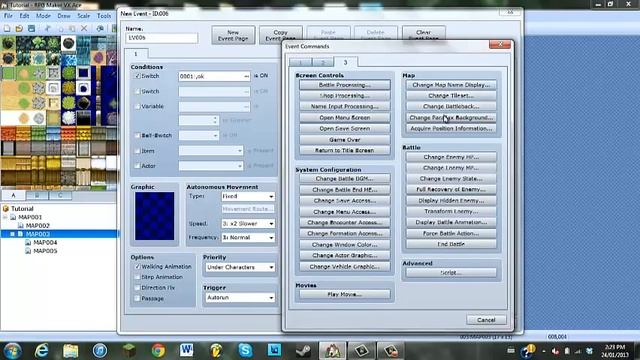
Task: Click the Script advanced command button
Action: pos(451,273)
